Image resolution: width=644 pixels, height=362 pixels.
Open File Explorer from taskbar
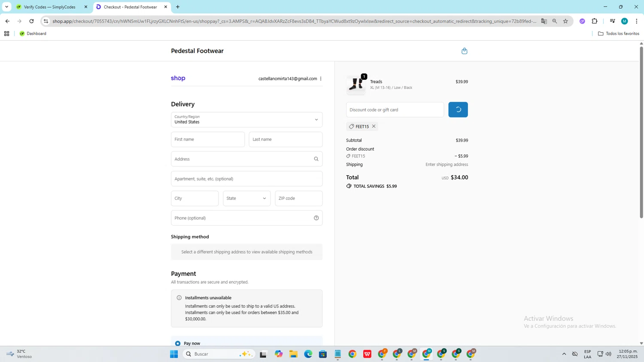coord(293,354)
